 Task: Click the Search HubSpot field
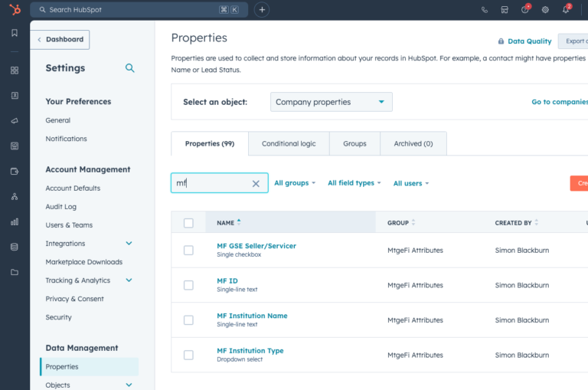(x=139, y=10)
